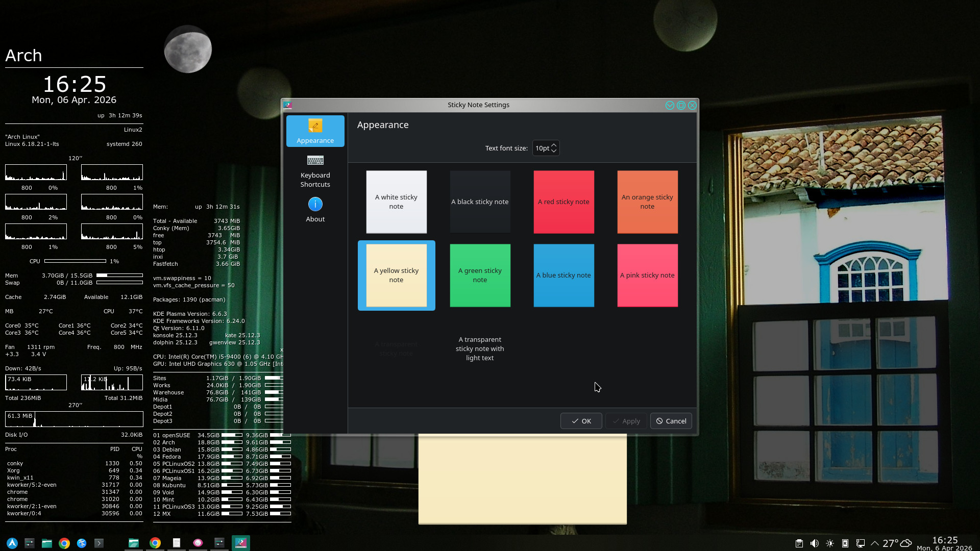This screenshot has height=551, width=980.
Task: Click the text font size spinbox arrows
Action: coord(554,148)
